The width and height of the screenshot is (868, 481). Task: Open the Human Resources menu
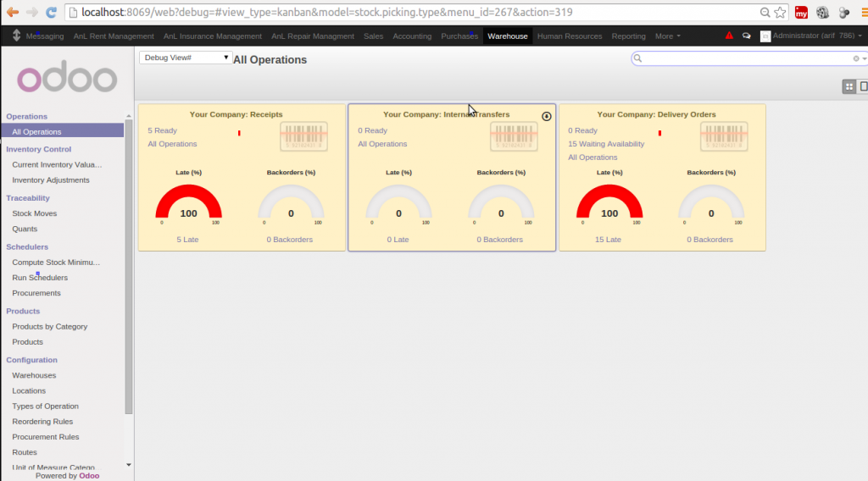coord(570,36)
